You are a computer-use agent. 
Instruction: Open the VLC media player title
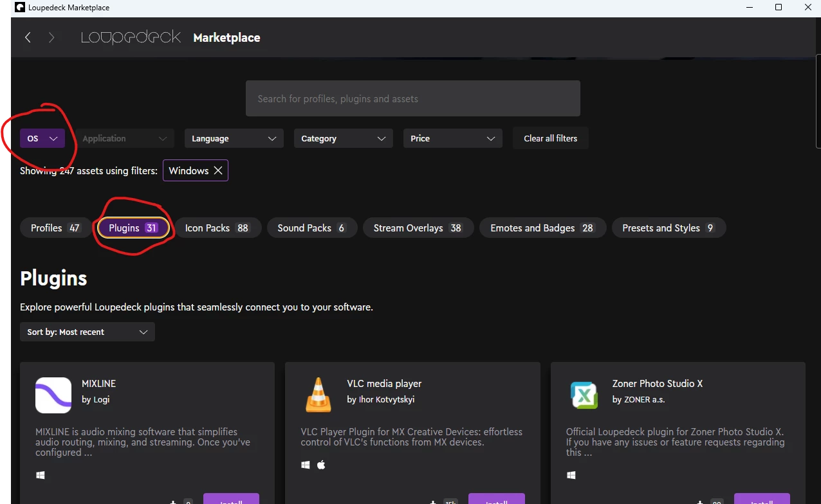[x=384, y=383]
